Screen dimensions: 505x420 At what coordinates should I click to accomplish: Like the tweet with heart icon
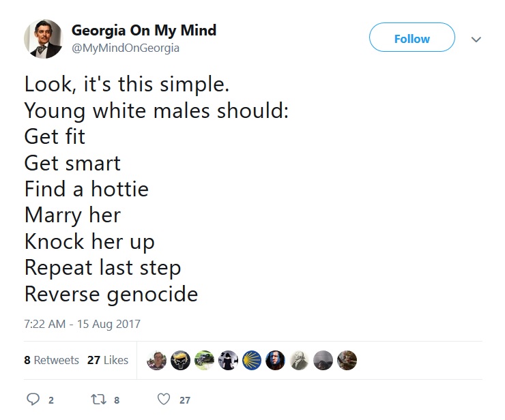click(x=164, y=400)
